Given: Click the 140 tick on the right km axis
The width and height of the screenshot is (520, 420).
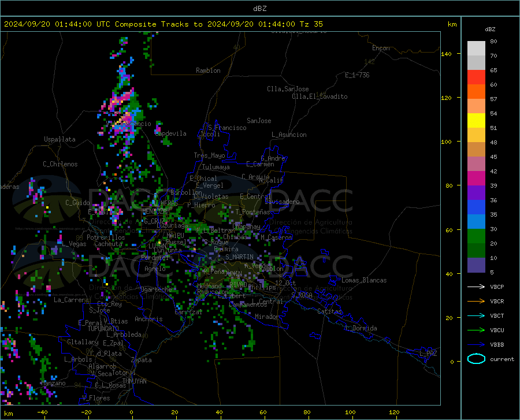Looking at the screenshot, I should tap(447, 54).
